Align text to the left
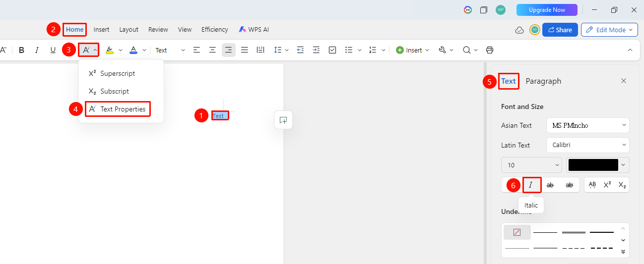This screenshot has width=644, height=264. pyautogui.click(x=197, y=50)
